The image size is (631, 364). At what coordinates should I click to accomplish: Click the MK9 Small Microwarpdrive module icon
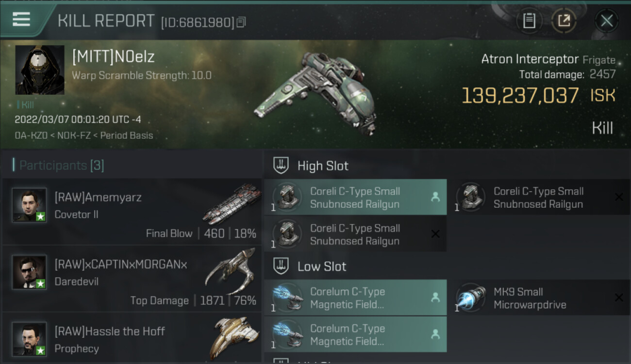pyautogui.click(x=471, y=298)
